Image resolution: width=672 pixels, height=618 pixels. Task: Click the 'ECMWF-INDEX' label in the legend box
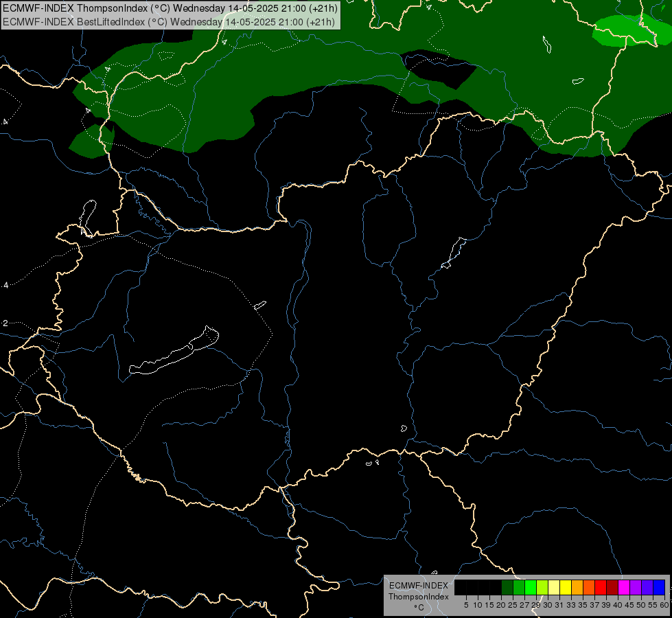pos(419,586)
